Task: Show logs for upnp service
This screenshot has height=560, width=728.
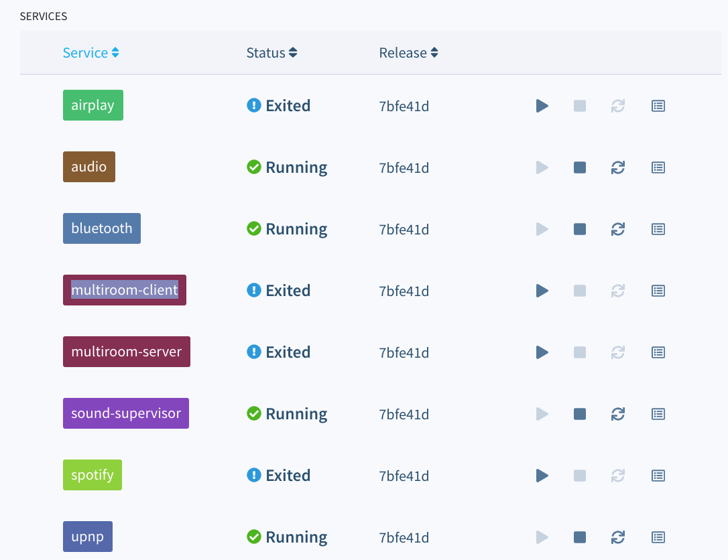Action: coord(658,537)
